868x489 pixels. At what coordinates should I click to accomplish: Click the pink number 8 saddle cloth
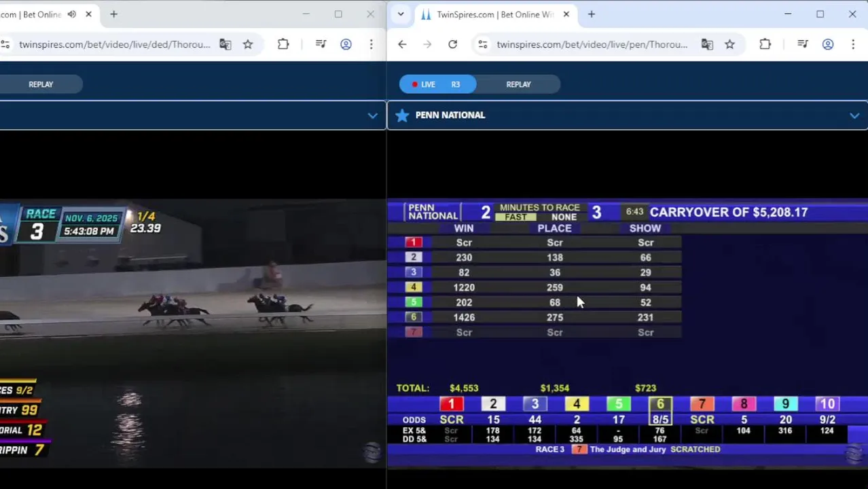(744, 404)
